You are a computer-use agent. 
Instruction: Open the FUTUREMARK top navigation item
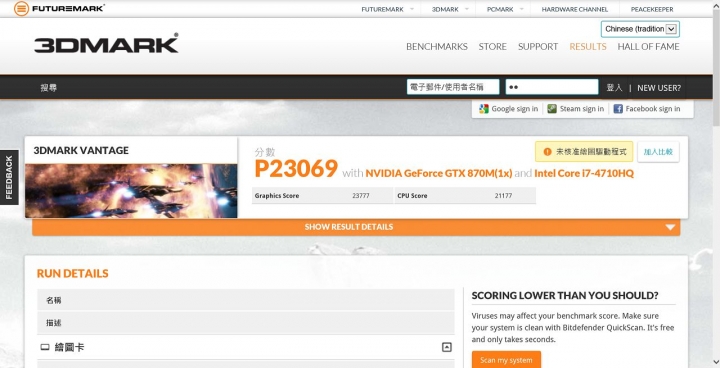(382, 9)
